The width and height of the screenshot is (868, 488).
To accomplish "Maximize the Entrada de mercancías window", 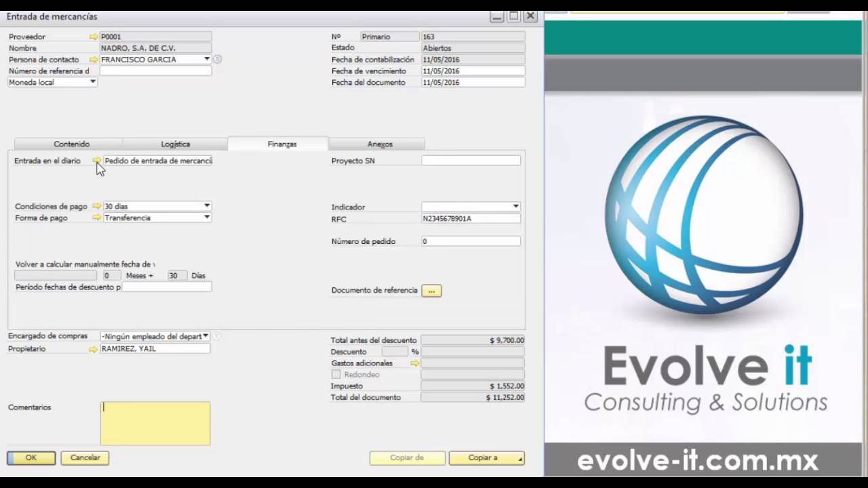I will 514,16.
